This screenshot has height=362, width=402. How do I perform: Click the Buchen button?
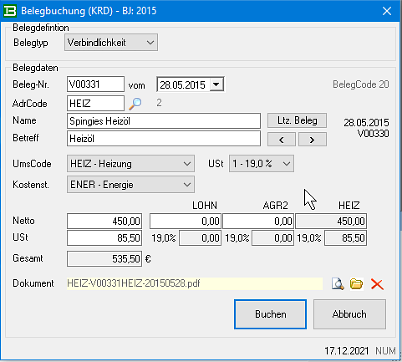pyautogui.click(x=270, y=314)
